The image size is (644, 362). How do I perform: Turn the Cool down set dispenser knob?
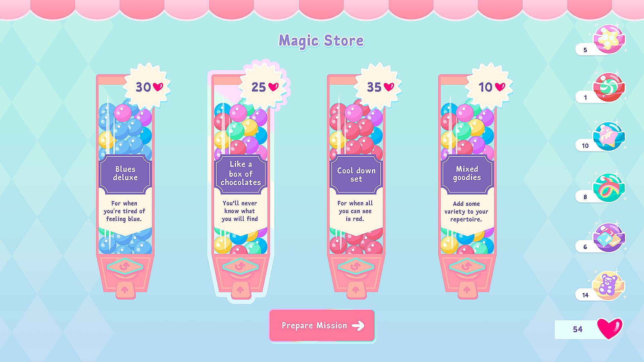pos(356,266)
